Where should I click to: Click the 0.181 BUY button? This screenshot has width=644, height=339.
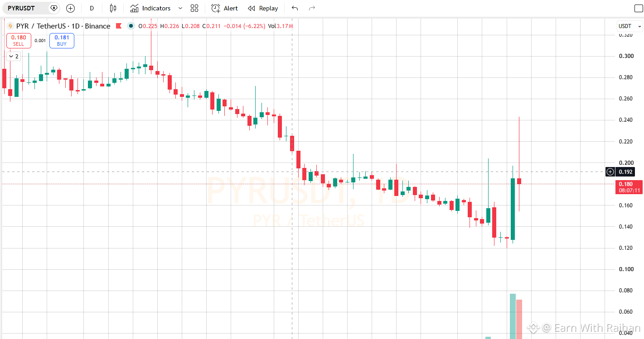coord(62,41)
